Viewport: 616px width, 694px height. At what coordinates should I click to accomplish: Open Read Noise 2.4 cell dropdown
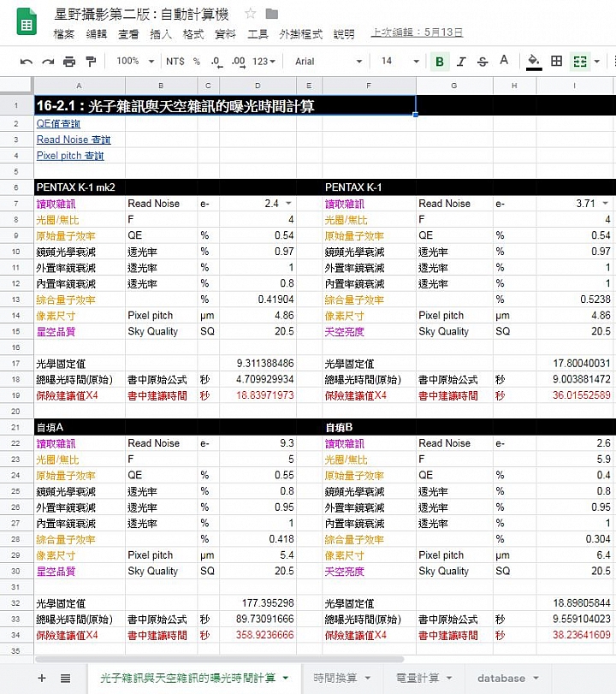(288, 203)
